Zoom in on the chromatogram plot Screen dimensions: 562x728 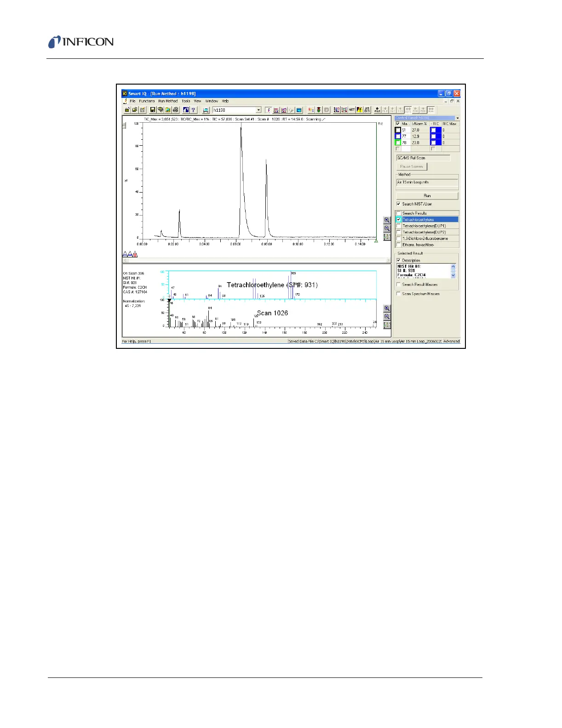click(387, 221)
